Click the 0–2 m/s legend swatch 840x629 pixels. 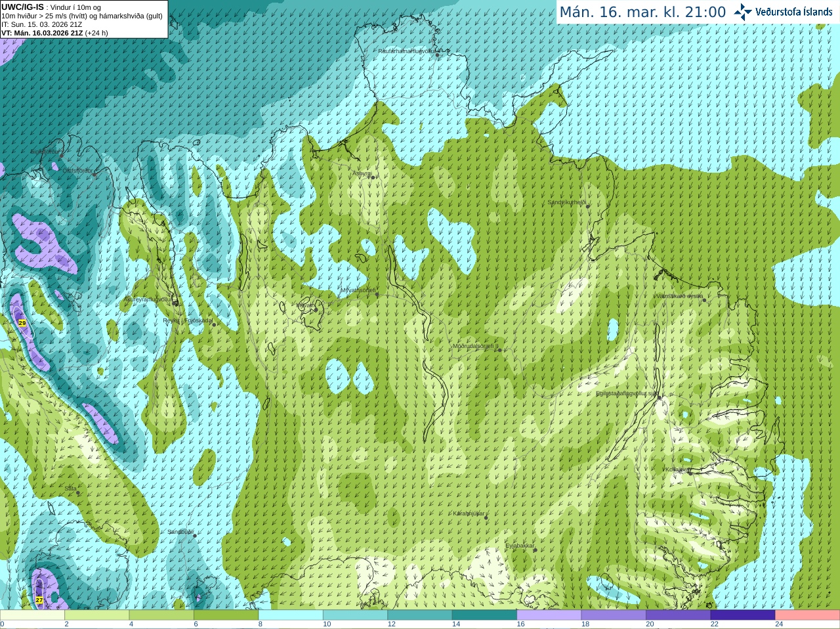[32, 615]
